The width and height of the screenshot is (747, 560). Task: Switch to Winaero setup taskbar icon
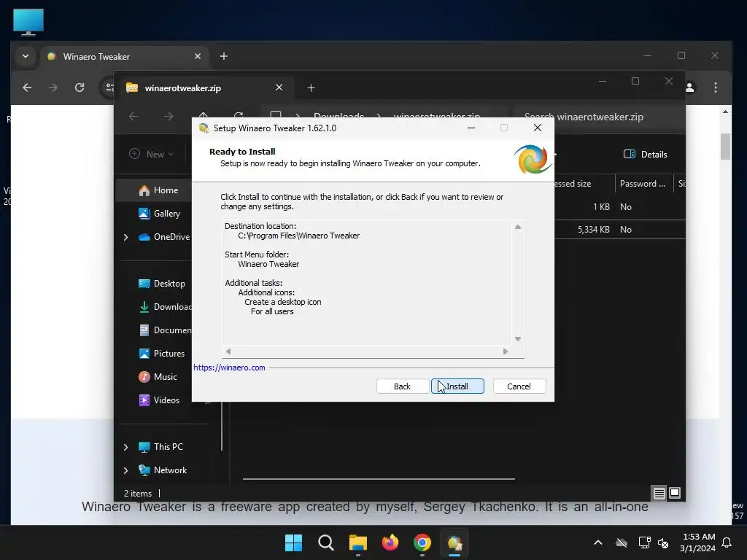click(x=454, y=542)
